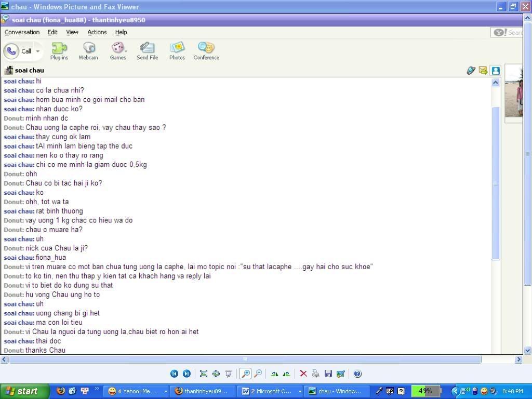Click the Send File button
This screenshot has width=532, height=399.
pos(147,51)
